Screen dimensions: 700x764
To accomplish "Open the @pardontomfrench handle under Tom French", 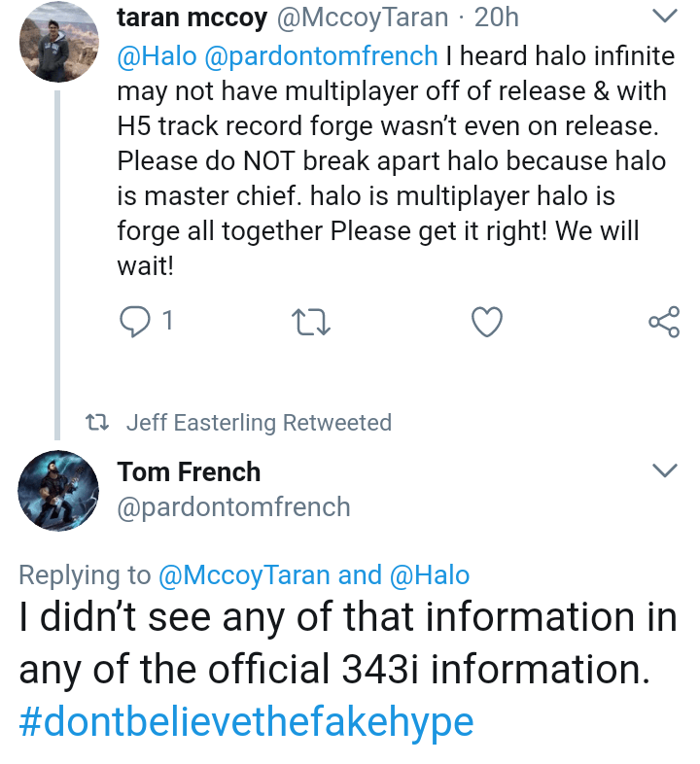I will (x=233, y=507).
